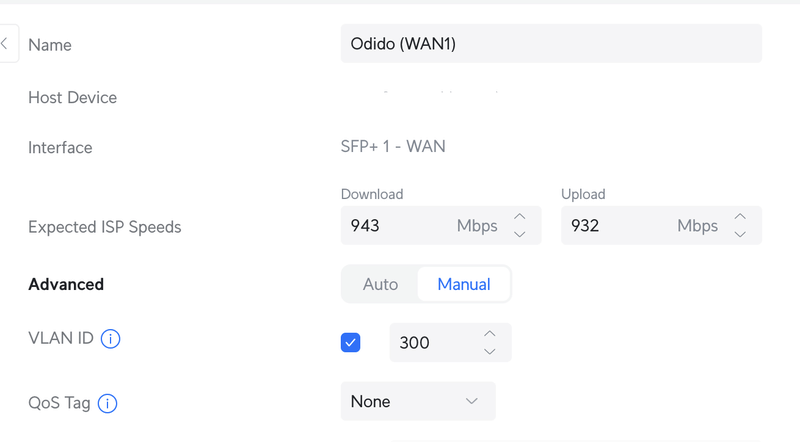
Task: Click the SFP+ 1 - WAN interface text
Action: click(393, 147)
